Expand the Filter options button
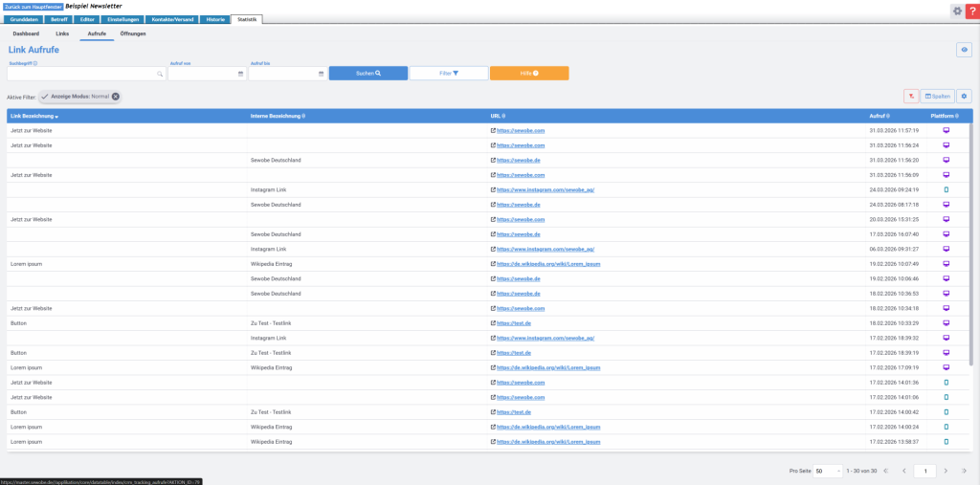Screen dimensions: 980x485 click(448, 74)
